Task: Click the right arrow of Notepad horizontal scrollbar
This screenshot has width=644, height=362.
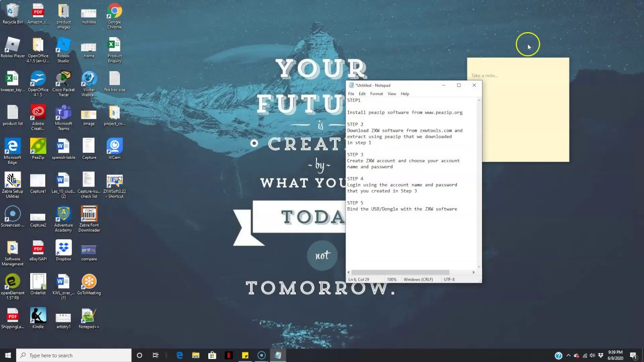Action: pos(473,272)
